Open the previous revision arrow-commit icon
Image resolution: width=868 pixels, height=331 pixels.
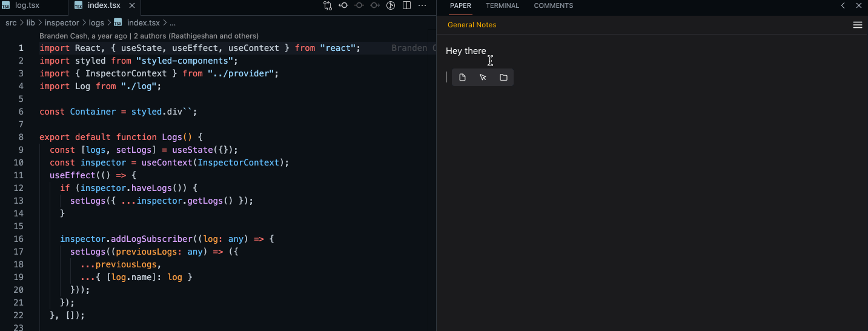[343, 5]
